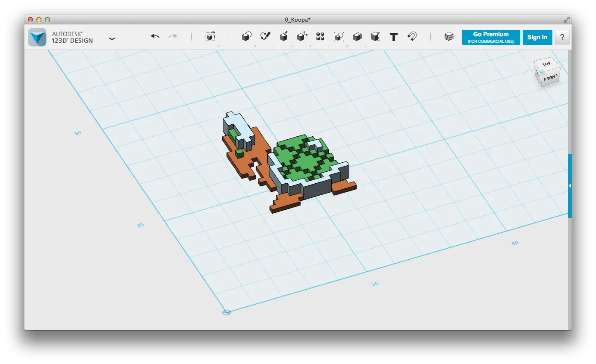Open the Combine tool menu
Screen dimensions: 596x364
[x=357, y=37]
